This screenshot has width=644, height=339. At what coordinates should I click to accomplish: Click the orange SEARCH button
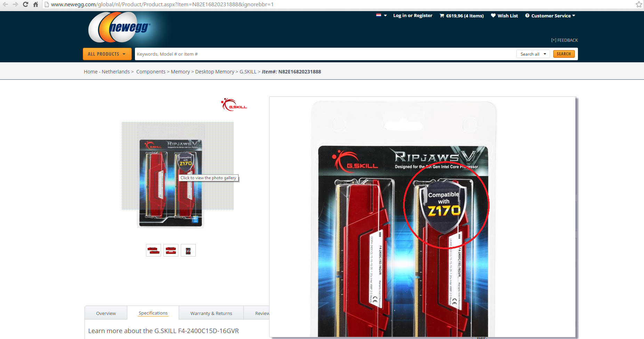(x=564, y=54)
